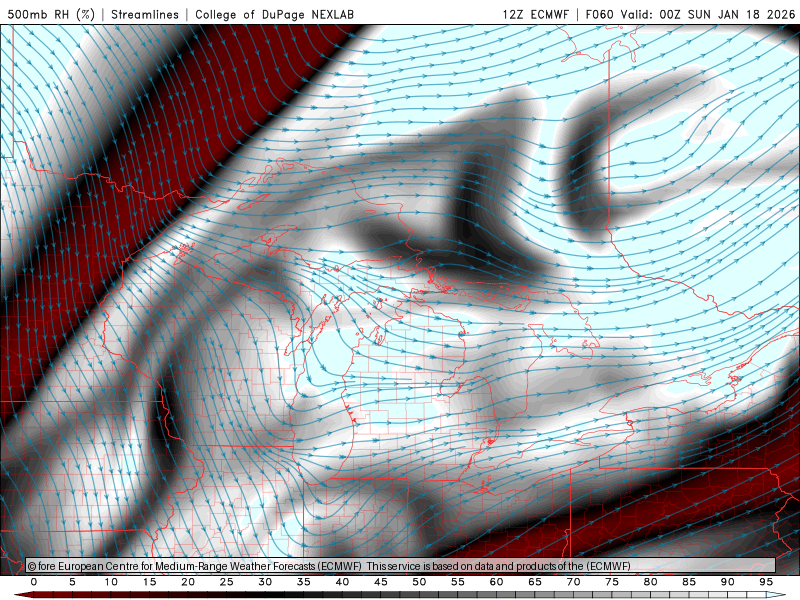Click the "35" colorbar label
The image size is (800, 600).
tap(304, 582)
